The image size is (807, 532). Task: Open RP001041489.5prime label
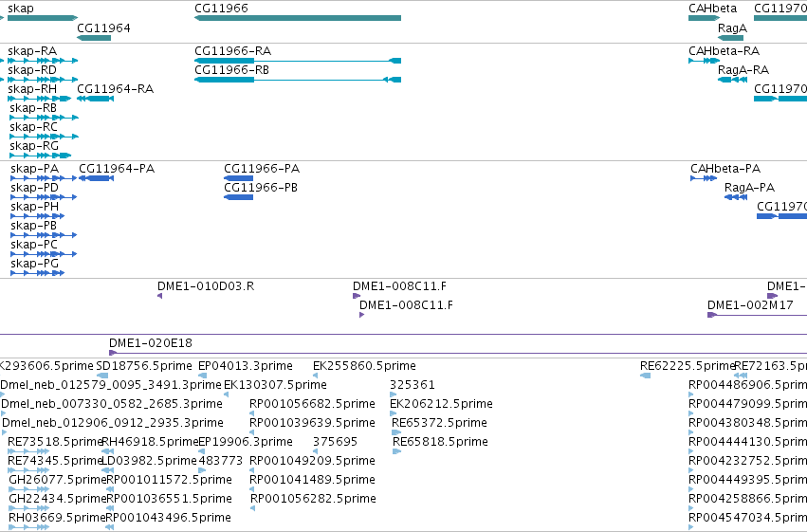coord(312,481)
